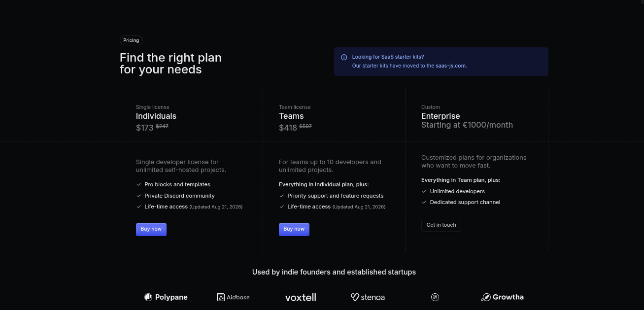644x310 pixels.
Task: Click the voxtell logo
Action: (x=301, y=297)
